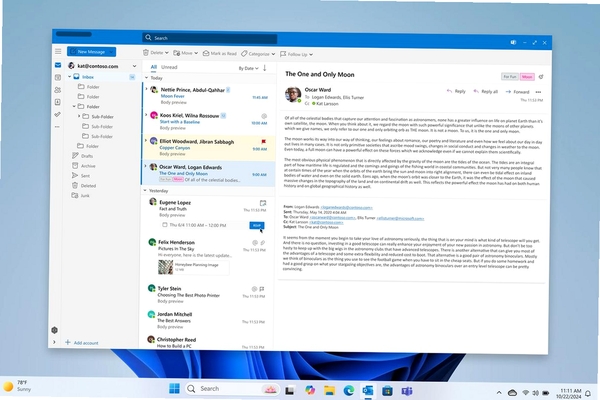Click Add account at bottom of folder pane
Screen dimensions: 600x400
[82, 343]
